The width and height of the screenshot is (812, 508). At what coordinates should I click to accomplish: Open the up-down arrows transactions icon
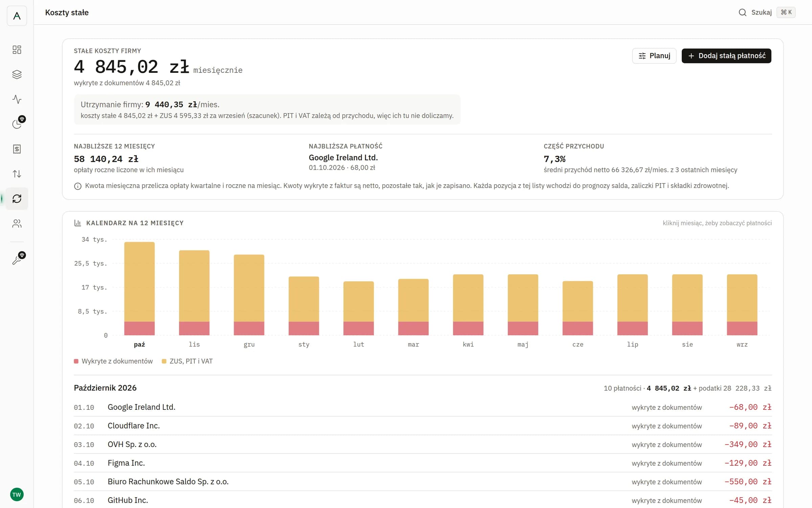point(17,174)
